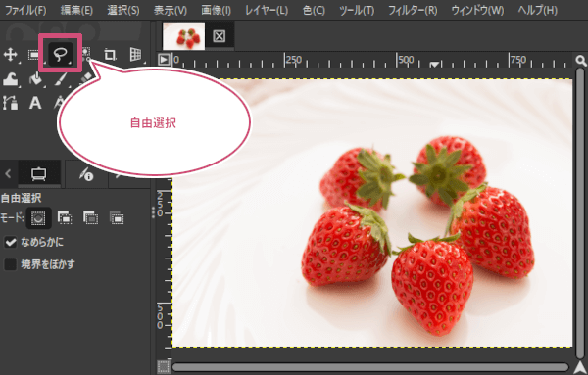588x375 pixels.
Task: Open the 編集(E) menu
Action: pyautogui.click(x=76, y=10)
